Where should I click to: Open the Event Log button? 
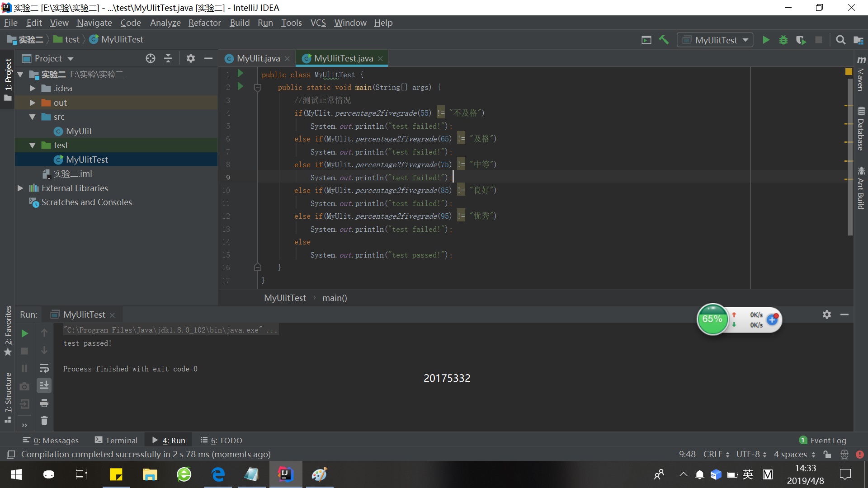tap(823, 440)
